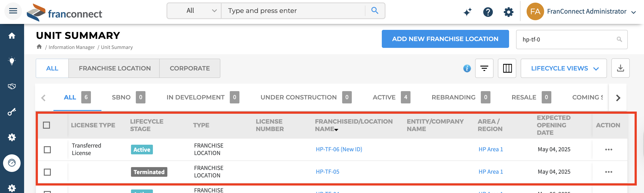Viewport: 644px width, 193px height.
Task: Click the Area / Region column header
Action: [490, 125]
